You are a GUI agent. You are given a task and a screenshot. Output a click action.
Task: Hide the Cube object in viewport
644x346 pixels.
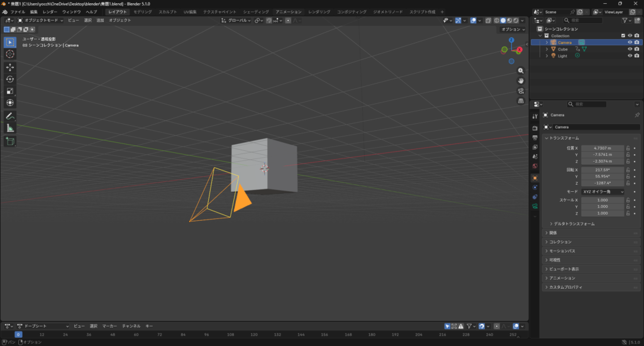[630, 49]
